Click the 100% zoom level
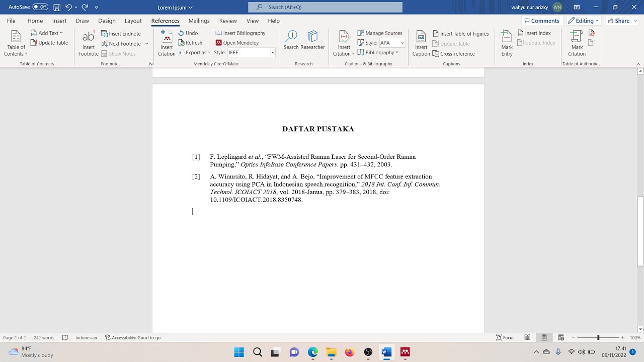644x362 pixels. 635,338
